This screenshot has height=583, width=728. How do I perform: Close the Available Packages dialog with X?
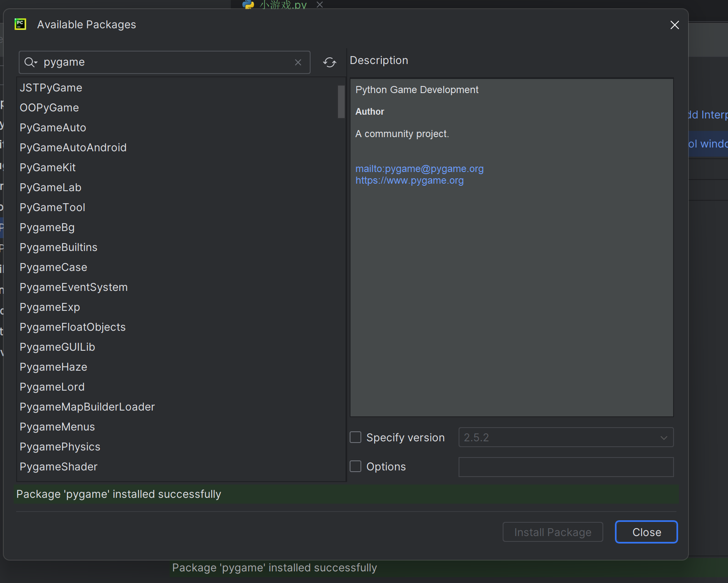point(674,25)
